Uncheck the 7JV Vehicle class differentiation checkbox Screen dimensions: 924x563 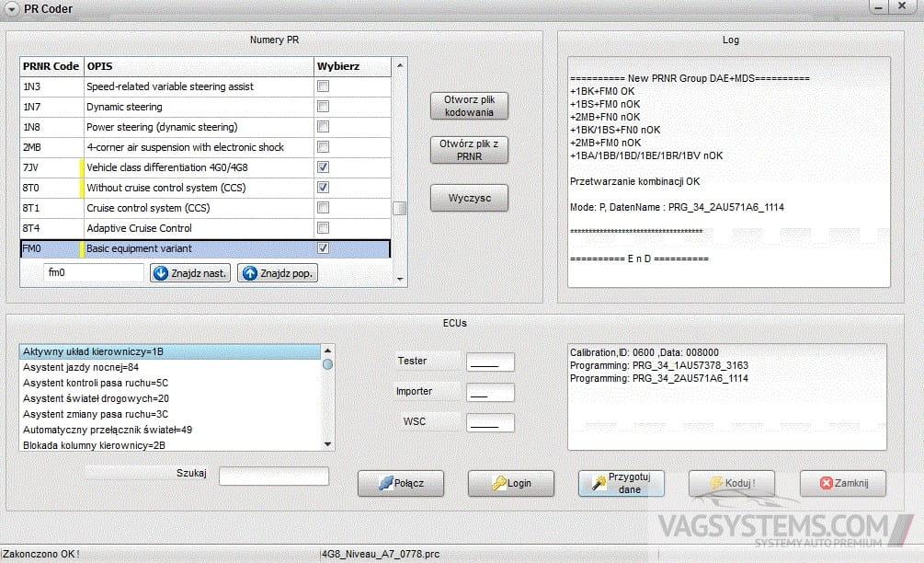tap(323, 167)
